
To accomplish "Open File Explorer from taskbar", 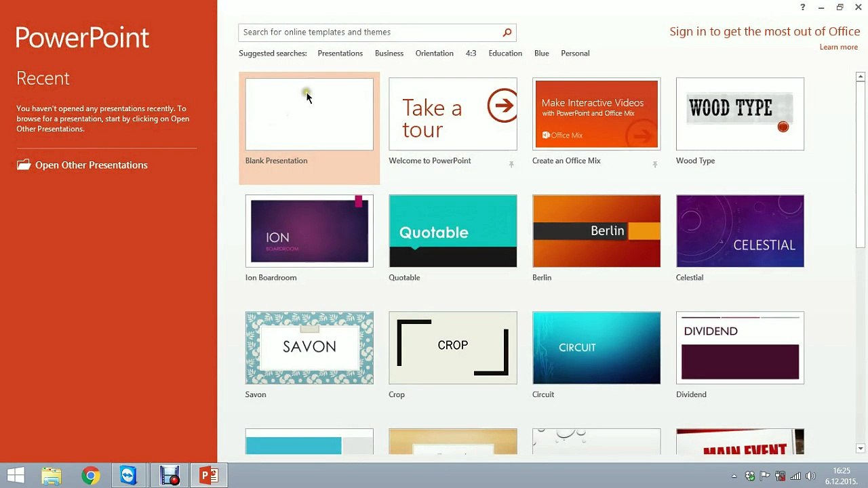I will [x=52, y=476].
